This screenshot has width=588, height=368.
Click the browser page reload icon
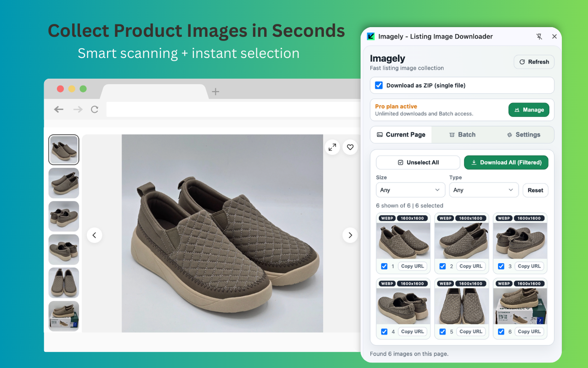(95, 109)
